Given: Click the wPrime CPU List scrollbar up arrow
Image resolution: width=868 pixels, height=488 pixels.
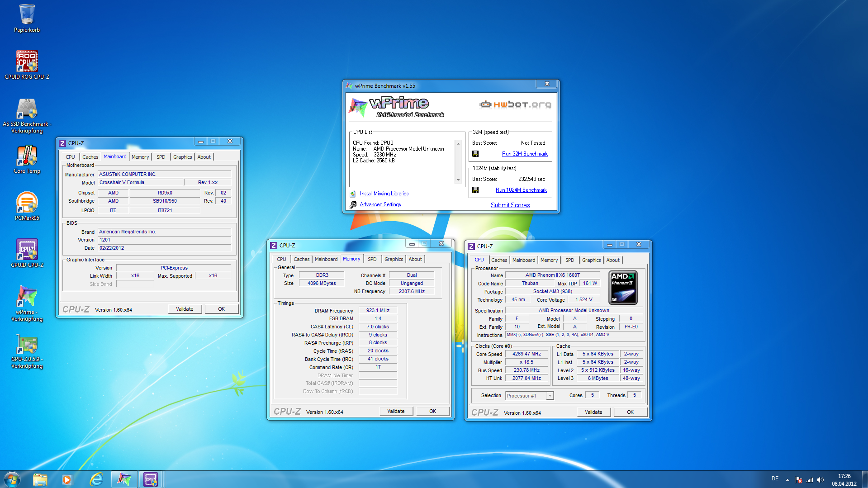Looking at the screenshot, I should point(458,143).
